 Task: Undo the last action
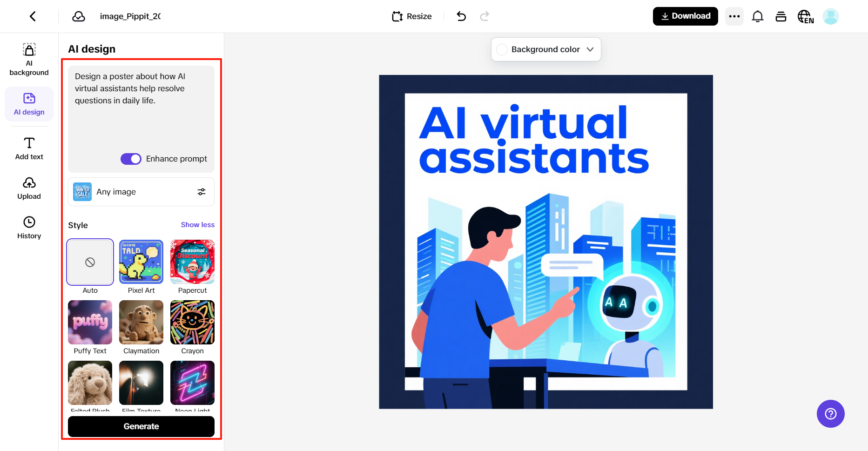[x=461, y=16]
